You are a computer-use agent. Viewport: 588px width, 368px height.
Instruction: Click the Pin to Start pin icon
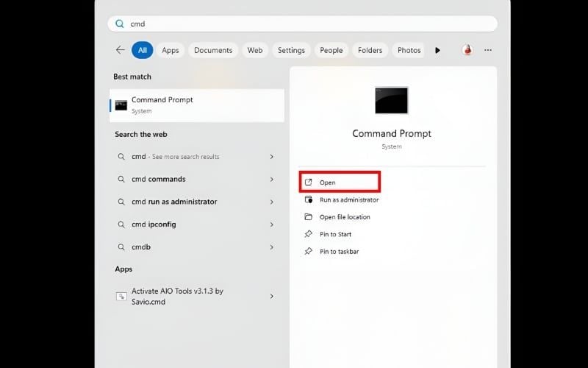click(308, 234)
